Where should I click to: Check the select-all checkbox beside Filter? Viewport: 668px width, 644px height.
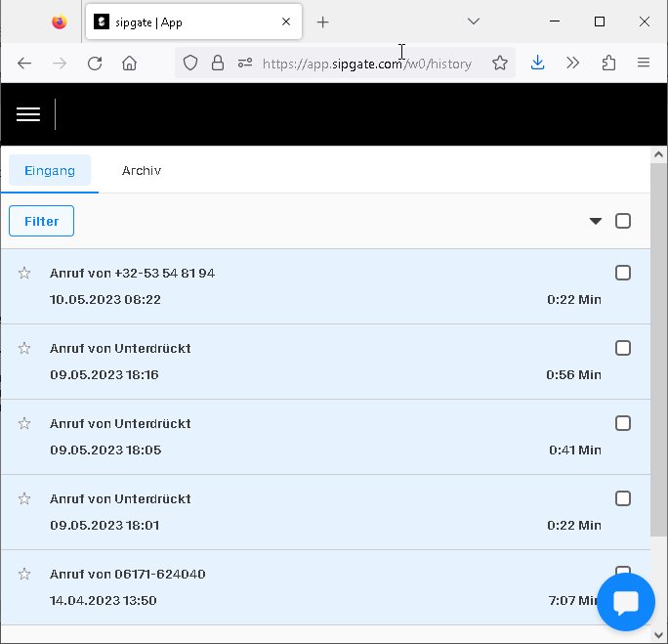tap(623, 221)
